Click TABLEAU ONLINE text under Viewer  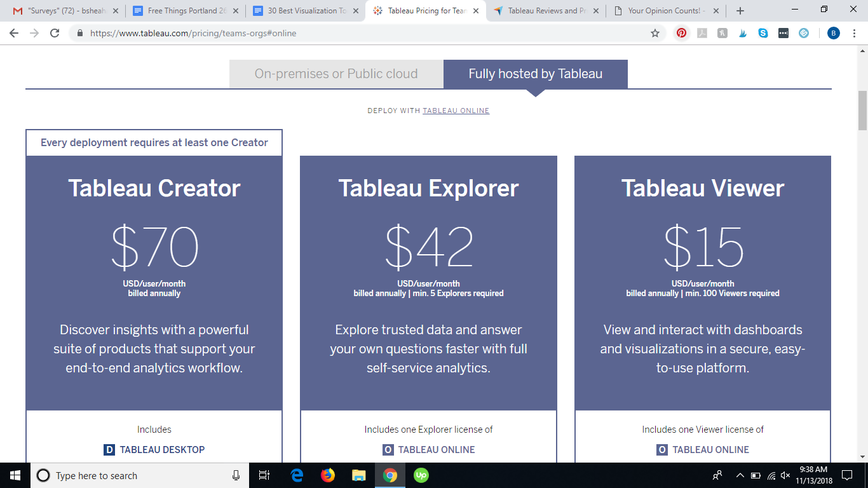(711, 450)
